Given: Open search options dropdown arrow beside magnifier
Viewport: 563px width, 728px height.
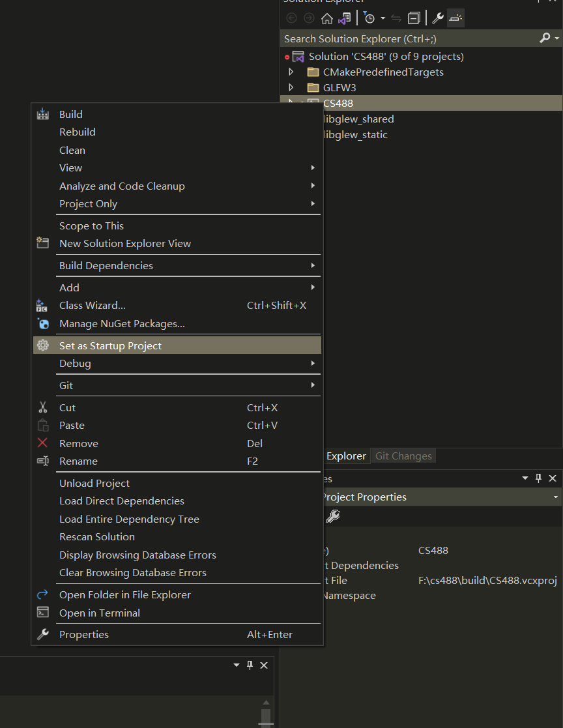Looking at the screenshot, I should (556, 38).
